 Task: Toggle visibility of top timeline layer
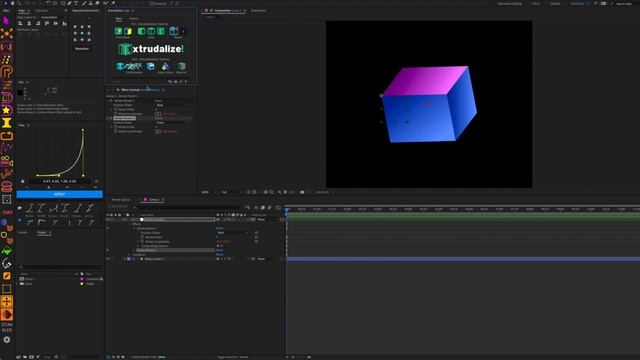pos(108,220)
